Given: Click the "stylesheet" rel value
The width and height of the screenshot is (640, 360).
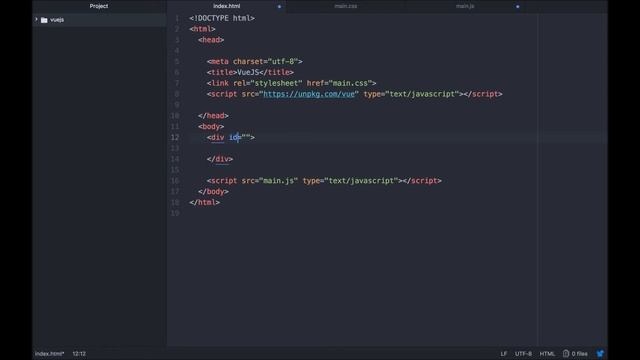Looking at the screenshot, I should [276, 83].
